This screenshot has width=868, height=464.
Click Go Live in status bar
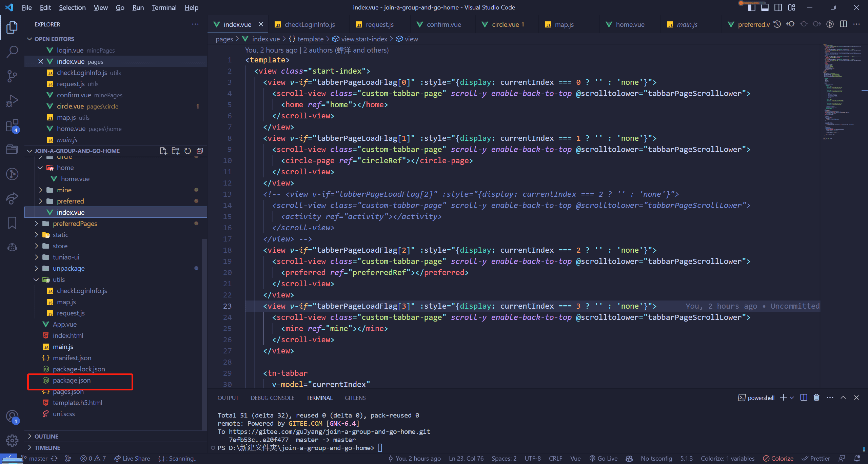tap(603, 459)
